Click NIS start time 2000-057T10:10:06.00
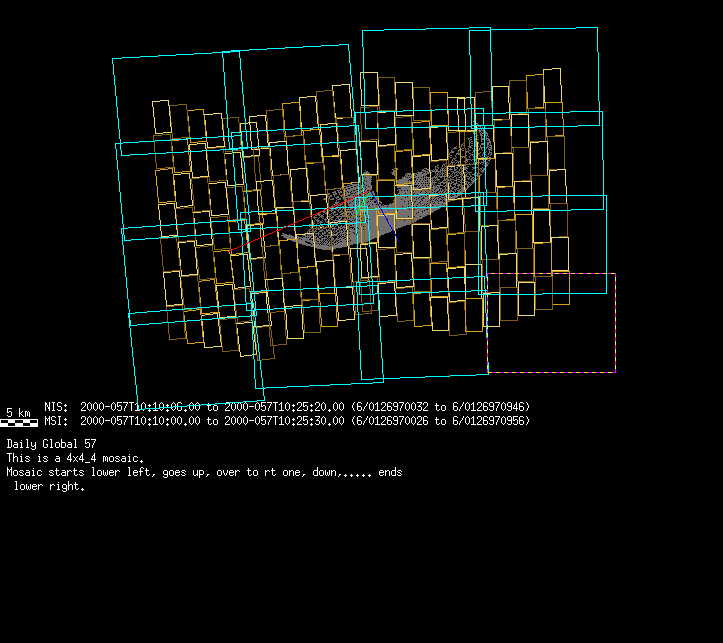 (140, 408)
